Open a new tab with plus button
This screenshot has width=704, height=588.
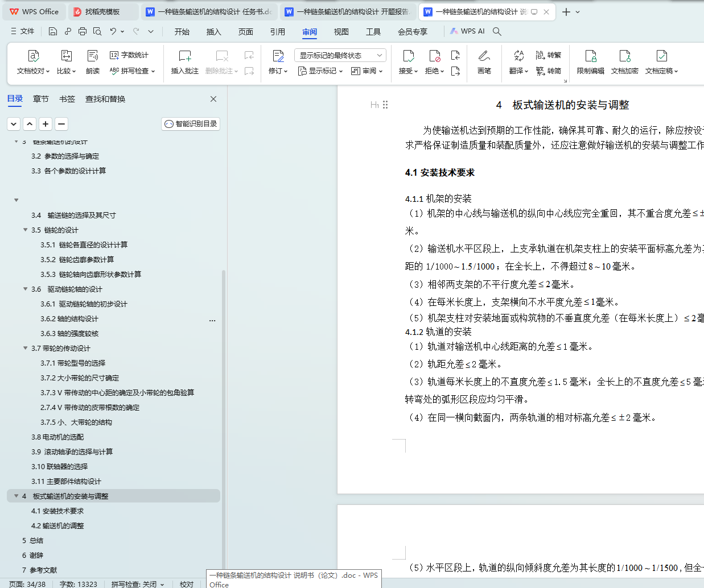[x=566, y=11]
